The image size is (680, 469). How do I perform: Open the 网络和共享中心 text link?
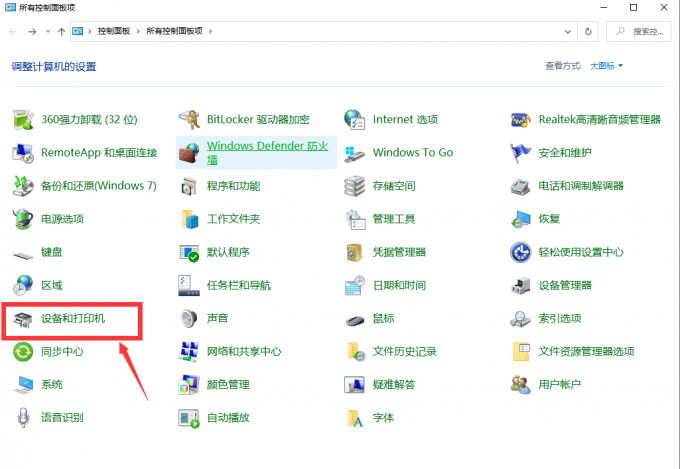click(x=244, y=351)
